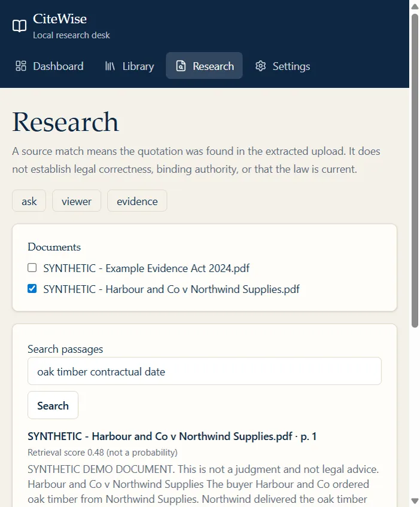The width and height of the screenshot is (420, 507).
Task: Click the vertical scrollbar thumb
Action: click(415, 171)
